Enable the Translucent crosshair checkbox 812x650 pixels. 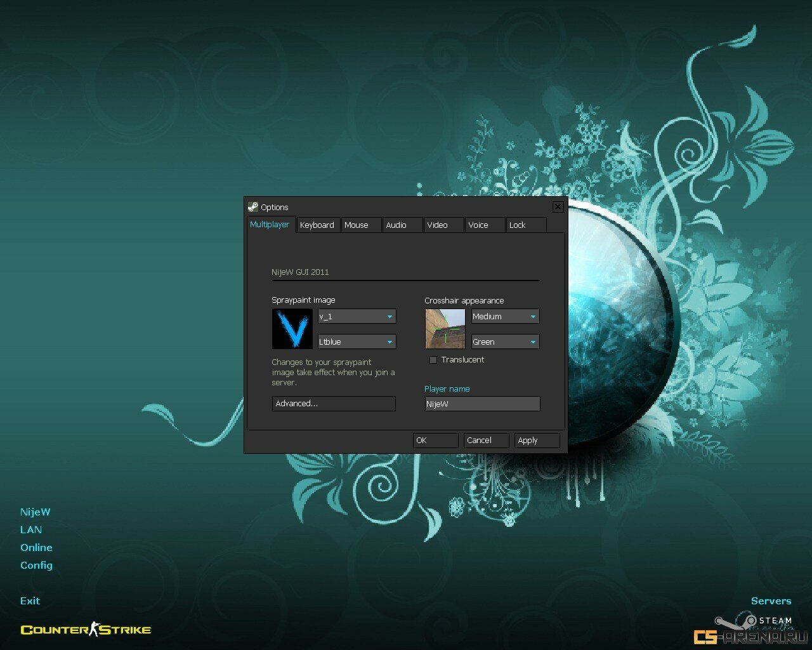(x=433, y=360)
